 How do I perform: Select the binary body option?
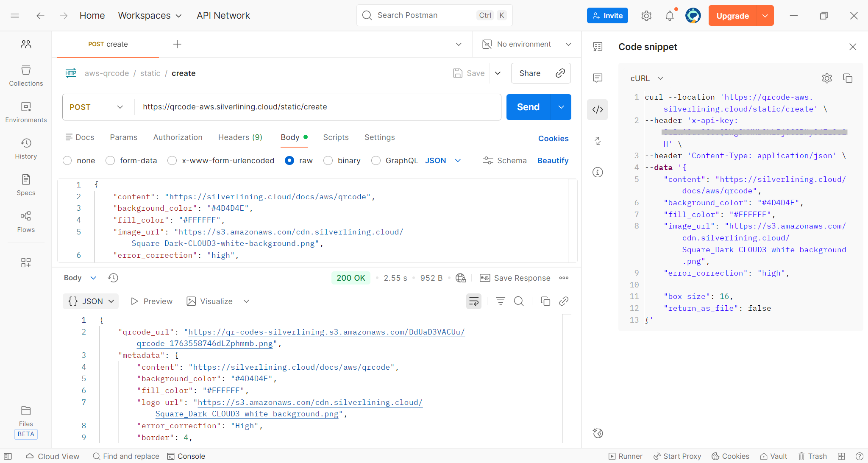(328, 161)
